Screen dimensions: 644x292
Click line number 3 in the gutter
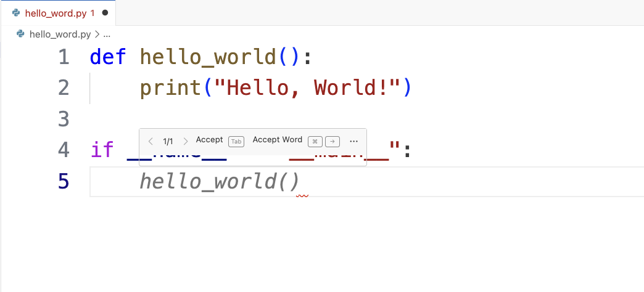[64, 119]
